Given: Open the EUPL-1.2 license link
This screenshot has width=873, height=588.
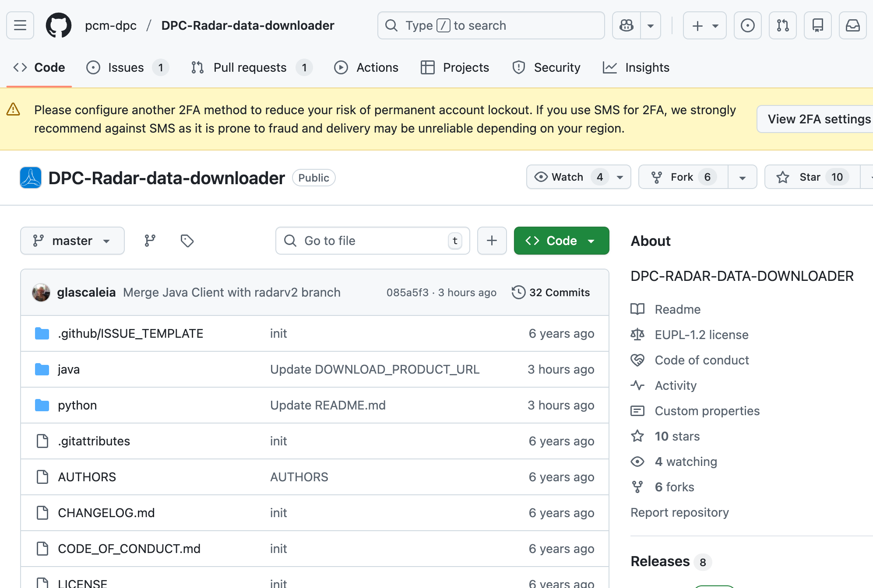Looking at the screenshot, I should [x=701, y=335].
